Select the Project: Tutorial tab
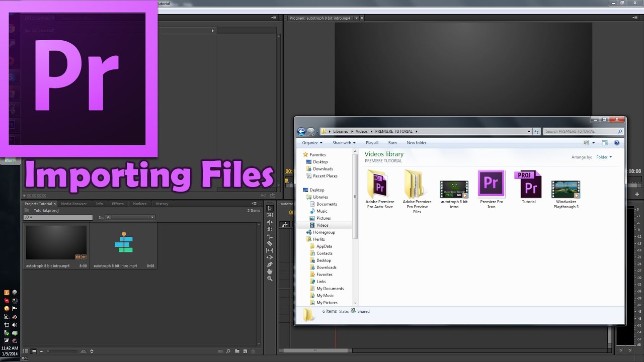Image resolution: width=644 pixels, height=362 pixels. tap(38, 204)
